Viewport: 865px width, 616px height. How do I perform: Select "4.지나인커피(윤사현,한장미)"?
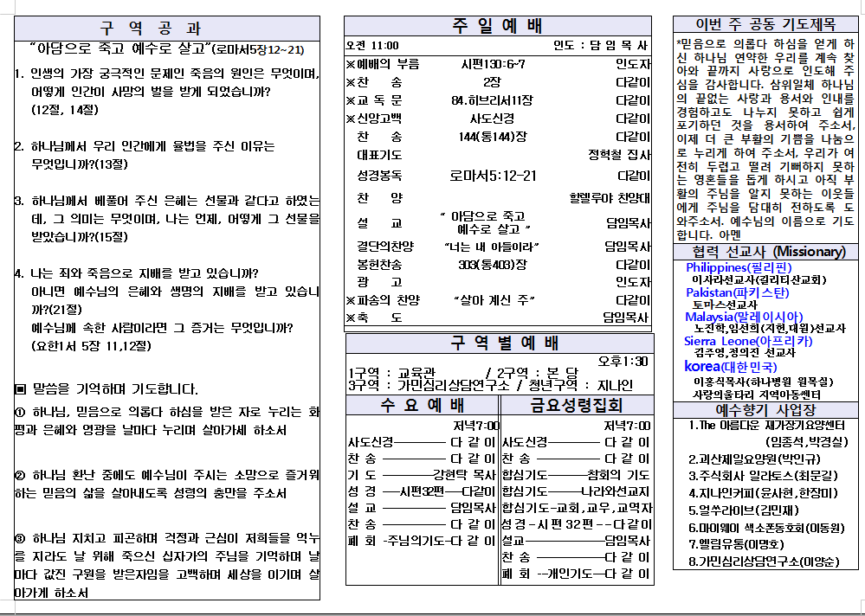pyautogui.click(x=763, y=493)
